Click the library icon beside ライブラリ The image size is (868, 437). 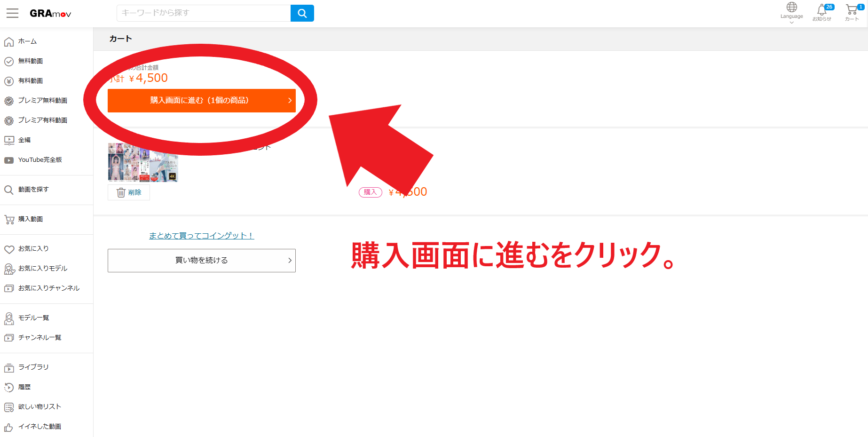tap(9, 368)
